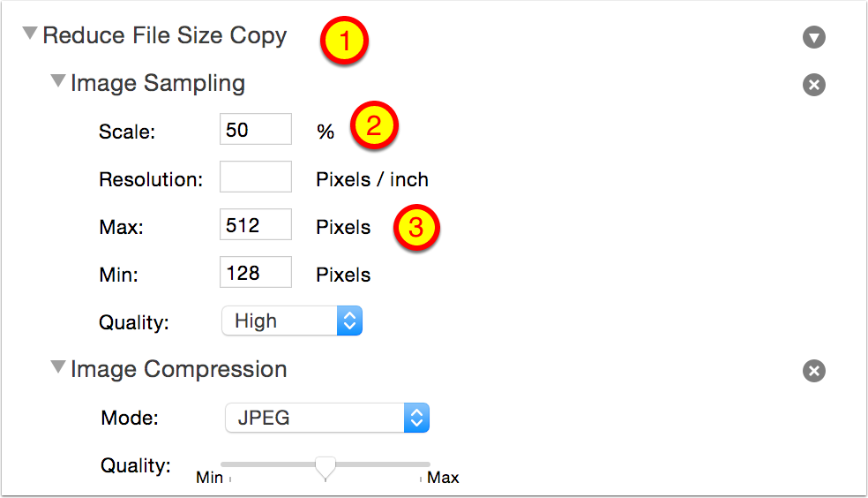Click the compression Quality slider thumb
This screenshot has height=498, width=868.
(x=325, y=465)
